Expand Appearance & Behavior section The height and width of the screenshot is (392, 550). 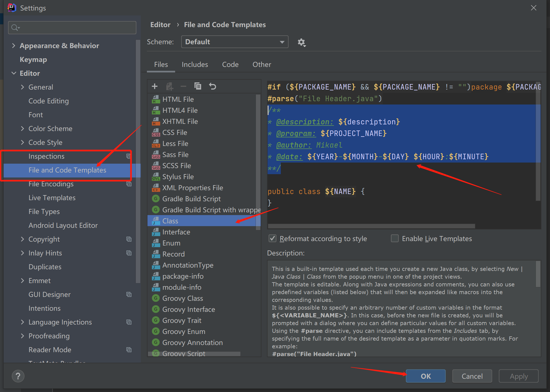[14, 46]
